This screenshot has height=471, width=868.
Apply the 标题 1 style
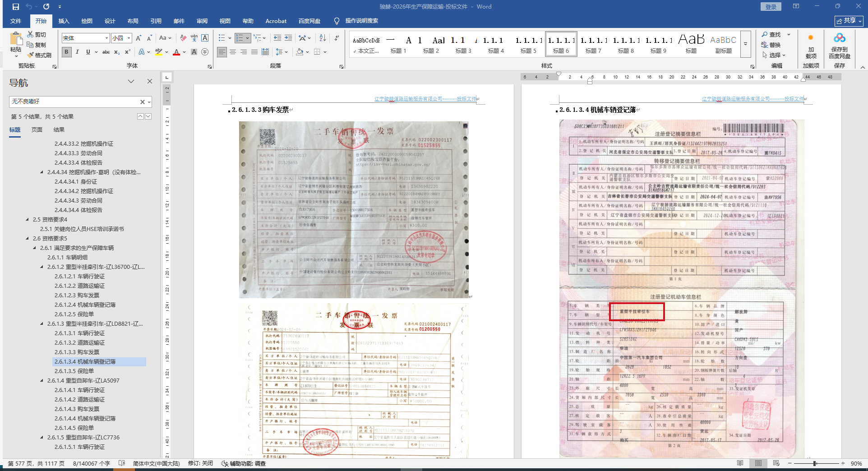pos(398,44)
